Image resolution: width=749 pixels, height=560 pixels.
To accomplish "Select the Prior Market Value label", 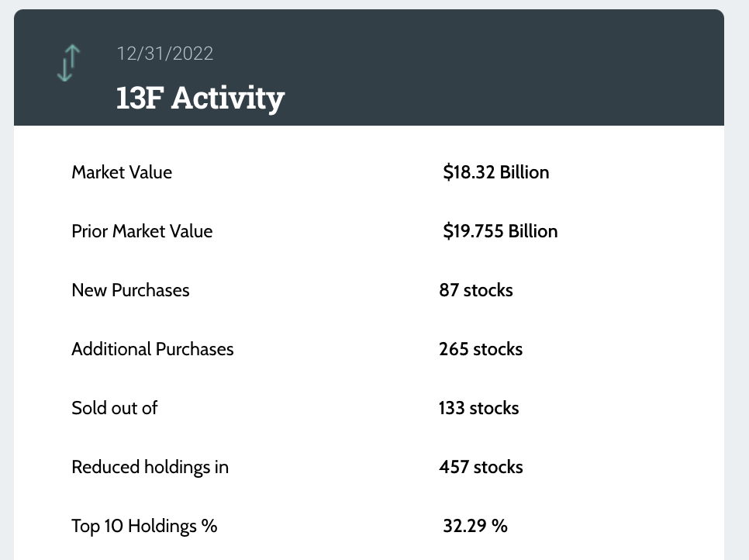I will [x=142, y=231].
